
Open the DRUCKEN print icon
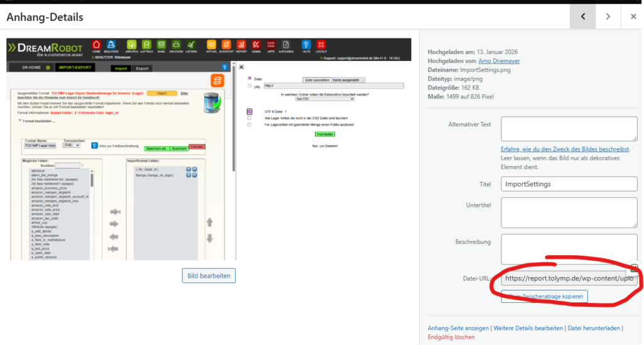coord(177,45)
